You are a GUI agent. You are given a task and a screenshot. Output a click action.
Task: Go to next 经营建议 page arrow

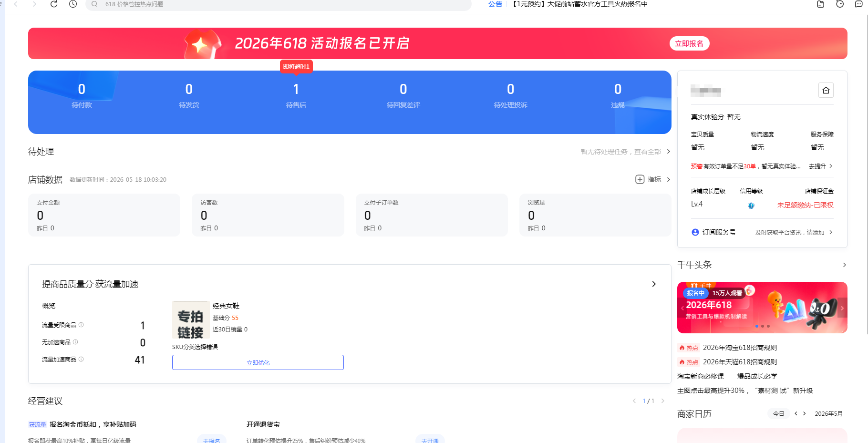662,401
